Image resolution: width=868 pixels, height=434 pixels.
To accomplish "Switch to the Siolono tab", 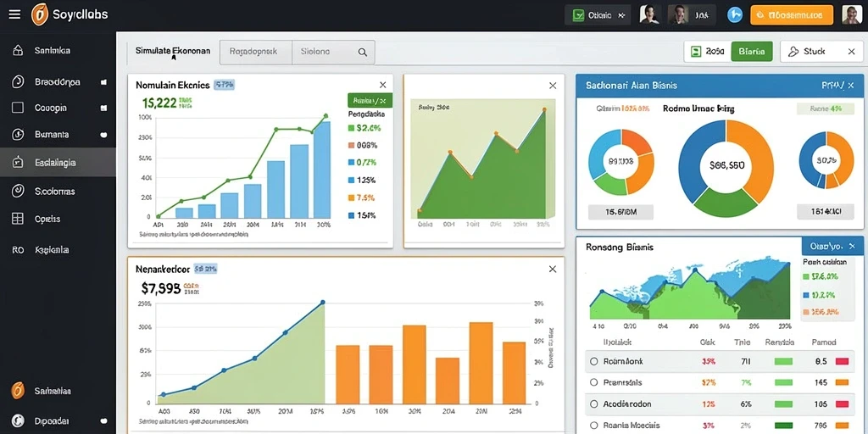I will pos(333,52).
